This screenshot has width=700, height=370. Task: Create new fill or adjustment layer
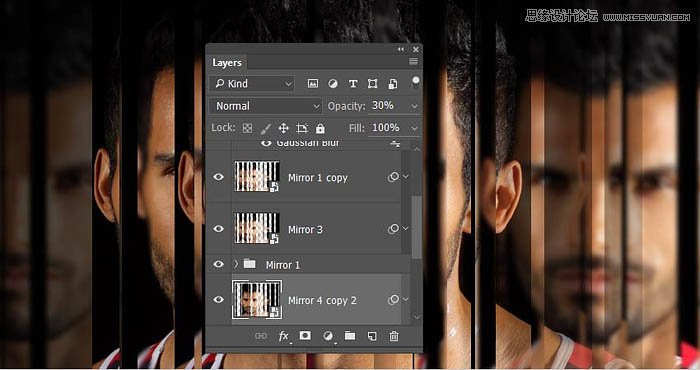(x=328, y=336)
